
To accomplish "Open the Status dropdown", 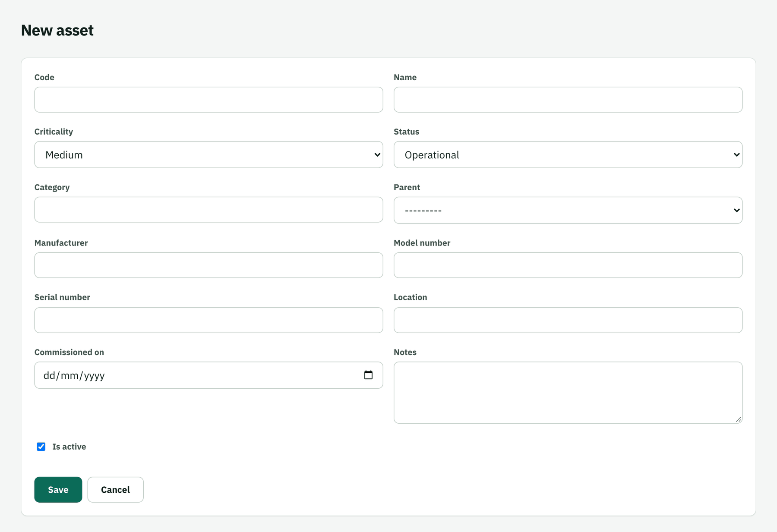I will [568, 154].
